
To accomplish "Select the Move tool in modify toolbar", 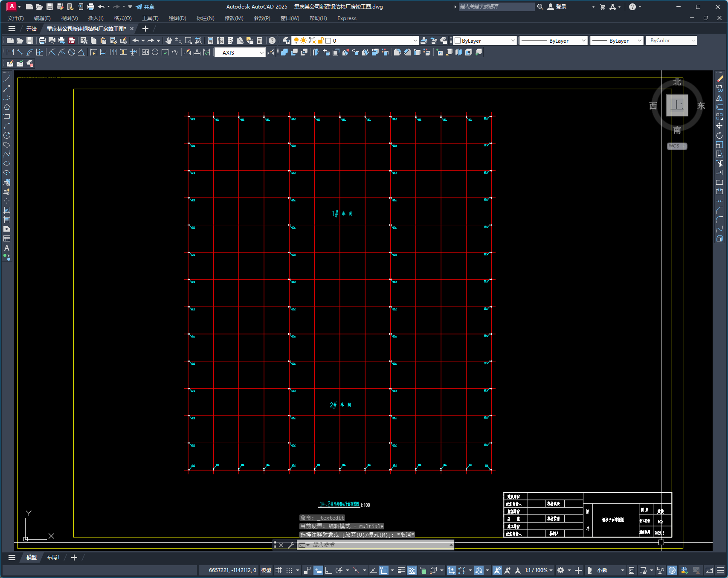I will pos(719,126).
